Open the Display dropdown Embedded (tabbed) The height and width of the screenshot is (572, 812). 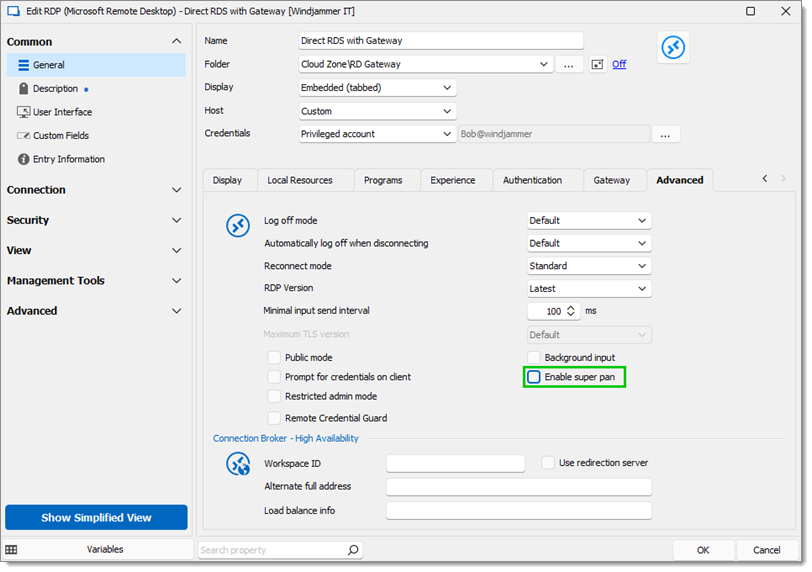point(377,88)
